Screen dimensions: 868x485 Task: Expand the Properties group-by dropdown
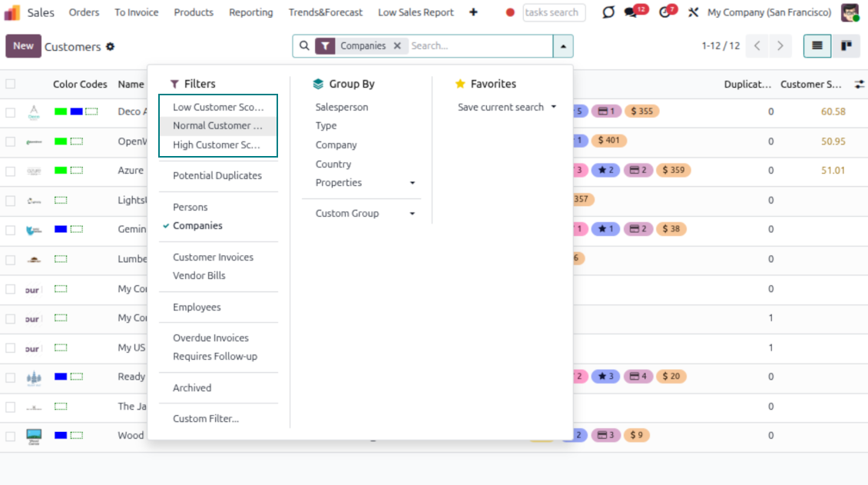412,183
